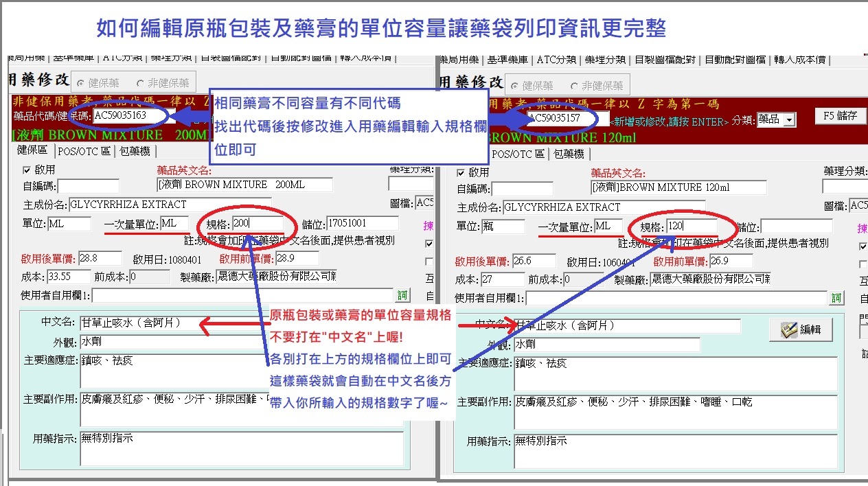Viewport: 868px width, 486px height.
Task: Toggle 啟用 checkbox in right window
Action: (x=461, y=172)
